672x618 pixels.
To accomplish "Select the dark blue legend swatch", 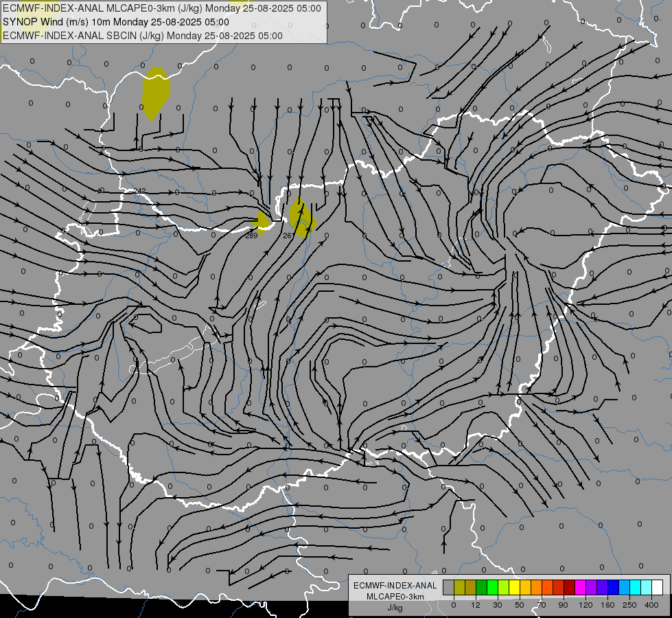I will (614, 588).
